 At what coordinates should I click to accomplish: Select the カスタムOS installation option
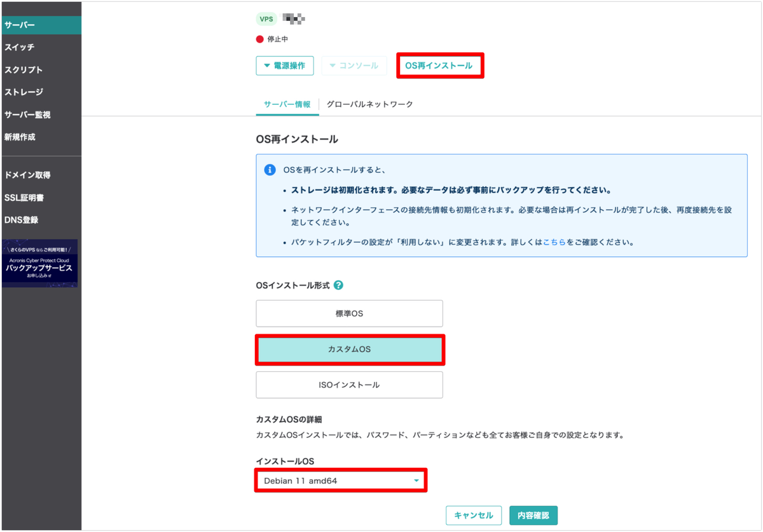click(x=349, y=349)
